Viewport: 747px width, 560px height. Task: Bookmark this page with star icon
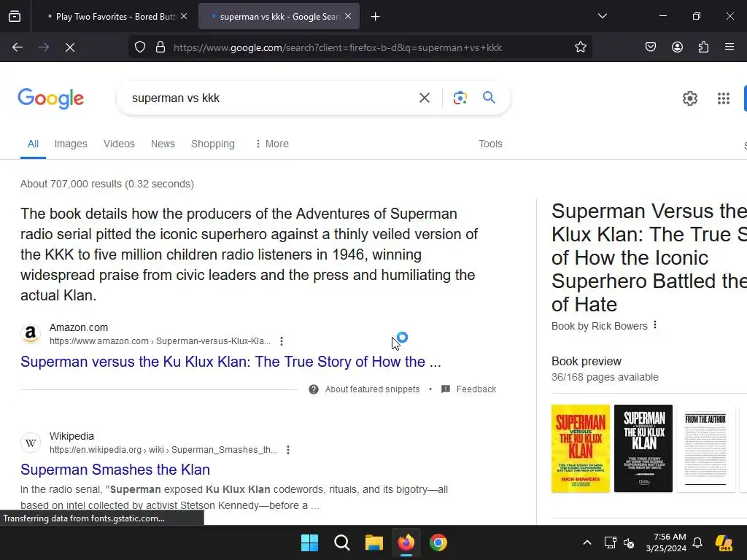coord(580,47)
